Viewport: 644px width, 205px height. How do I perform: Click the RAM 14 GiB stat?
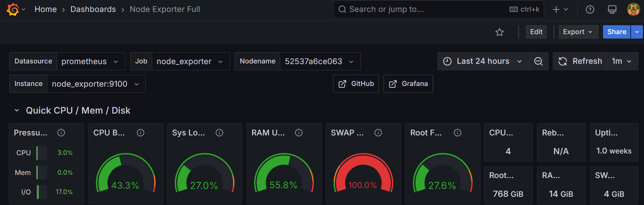(561, 194)
